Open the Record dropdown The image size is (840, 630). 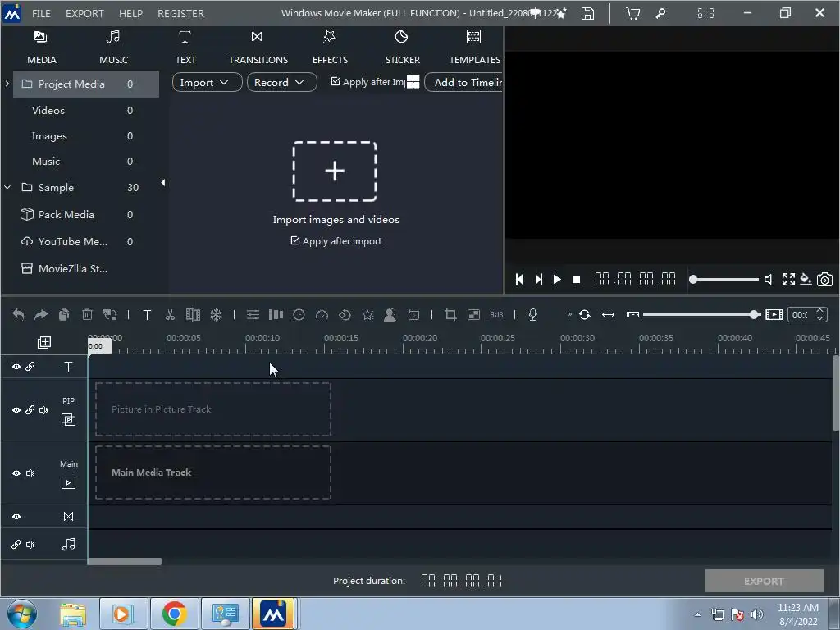coord(282,82)
